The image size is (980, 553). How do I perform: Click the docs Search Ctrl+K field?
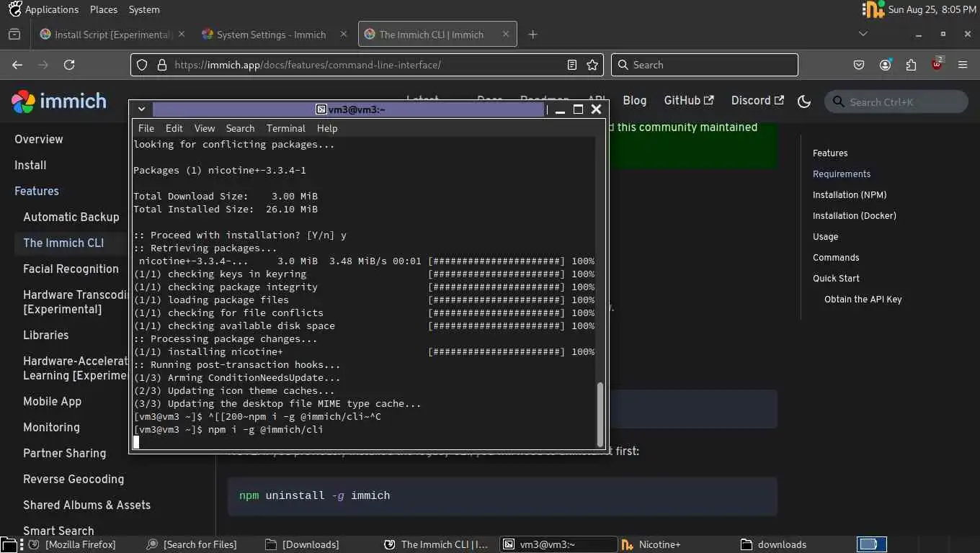896,102
